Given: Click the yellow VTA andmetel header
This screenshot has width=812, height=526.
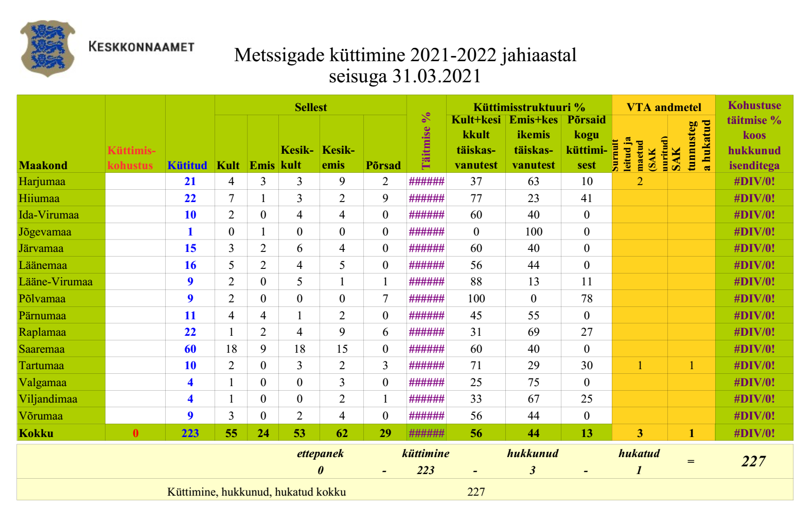Looking at the screenshot, I should [x=663, y=107].
